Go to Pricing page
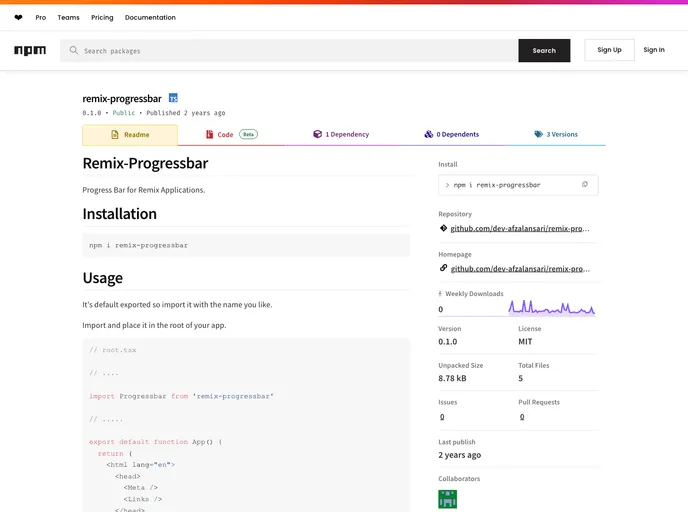 coord(102,18)
